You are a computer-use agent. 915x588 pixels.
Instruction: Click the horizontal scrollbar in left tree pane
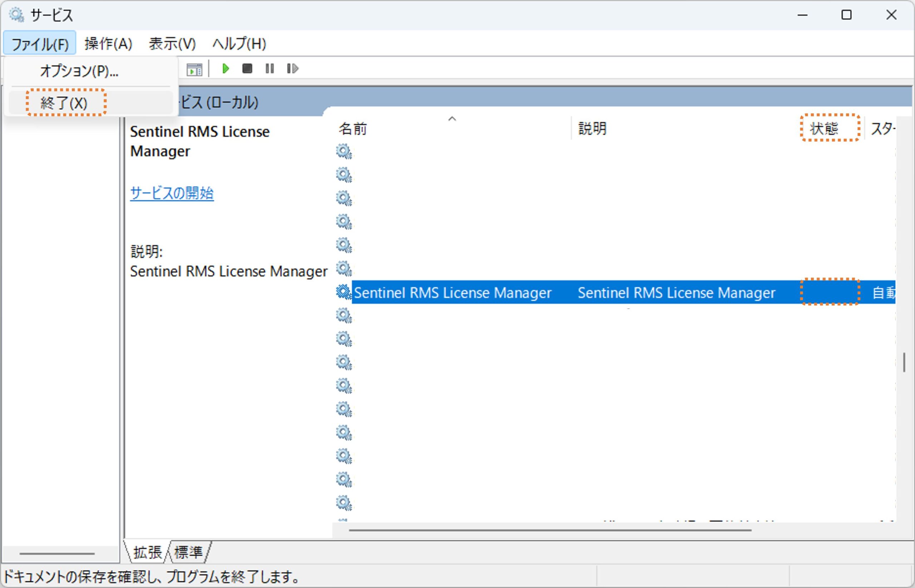click(57, 553)
